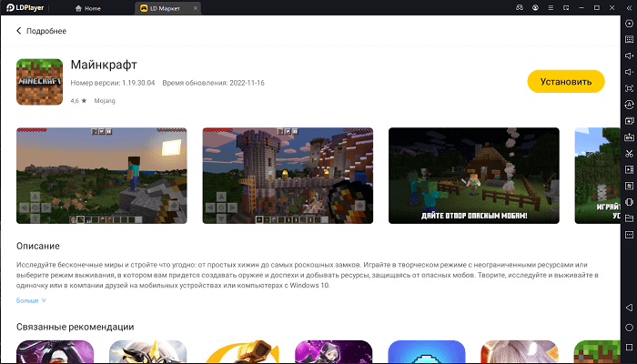The width and height of the screenshot is (637, 364).
Task: Close the LD Маркет tab
Action: (196, 8)
